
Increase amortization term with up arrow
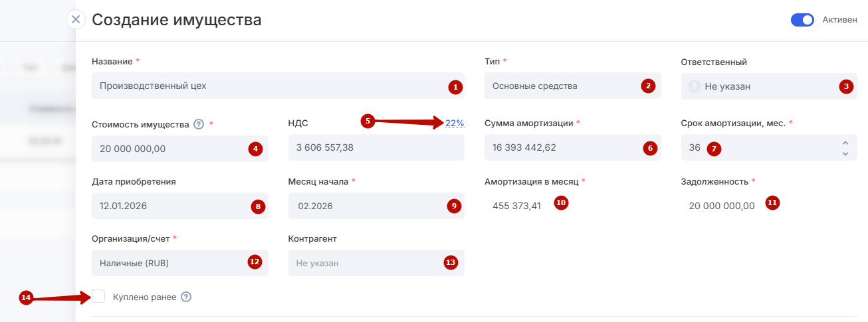point(845,143)
